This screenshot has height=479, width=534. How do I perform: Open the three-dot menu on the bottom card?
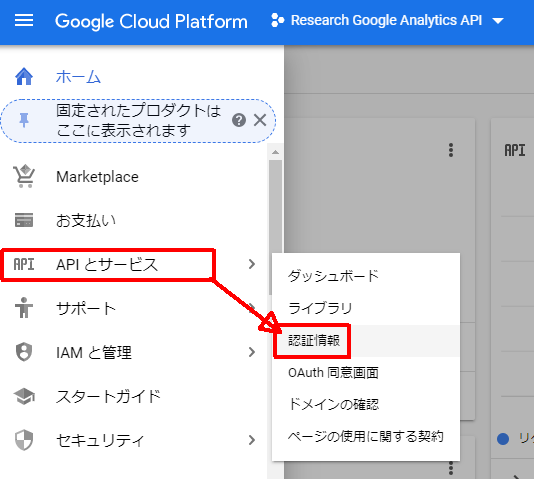click(x=451, y=469)
